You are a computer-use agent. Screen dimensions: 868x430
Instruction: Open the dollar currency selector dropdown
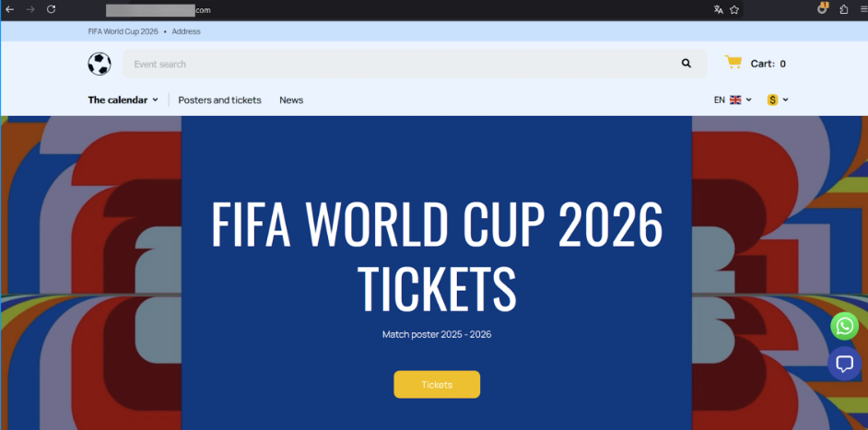coord(777,100)
